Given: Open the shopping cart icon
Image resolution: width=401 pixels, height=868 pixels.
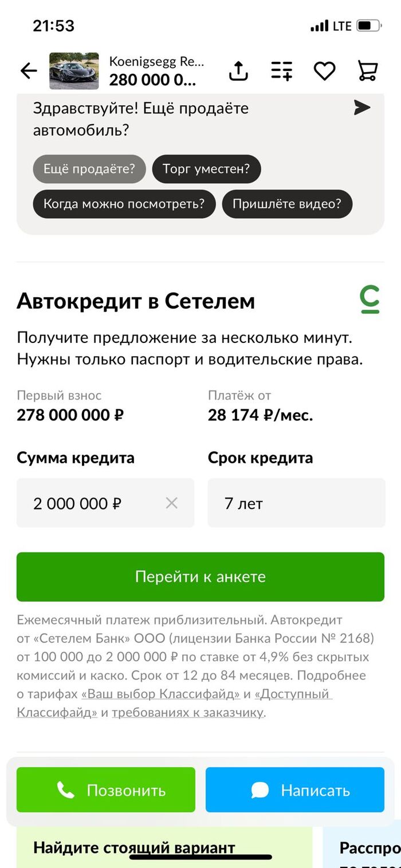Looking at the screenshot, I should coord(367,71).
